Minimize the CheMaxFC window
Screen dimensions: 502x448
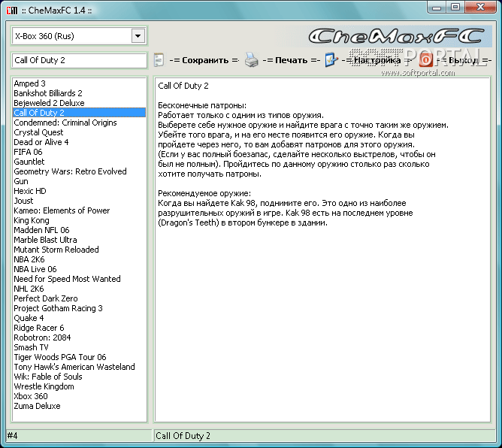click(x=437, y=8)
